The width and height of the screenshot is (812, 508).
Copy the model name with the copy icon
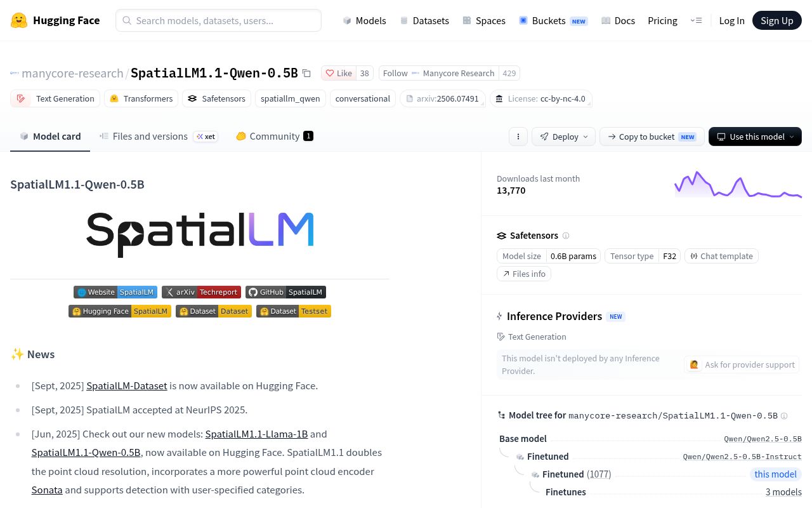(x=306, y=73)
